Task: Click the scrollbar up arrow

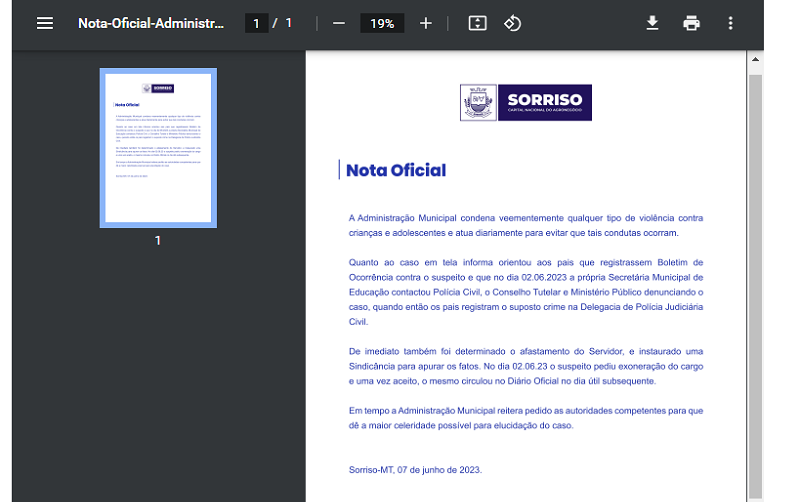Action: (755, 60)
